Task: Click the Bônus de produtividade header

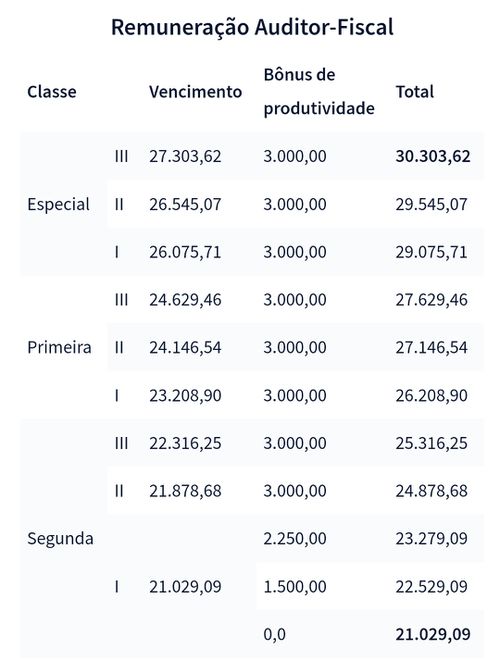Action: 319,92
